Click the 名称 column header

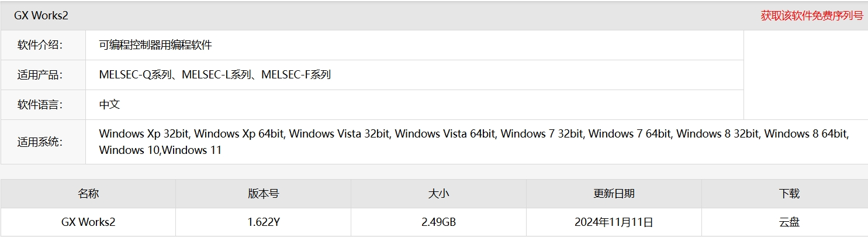click(x=88, y=194)
